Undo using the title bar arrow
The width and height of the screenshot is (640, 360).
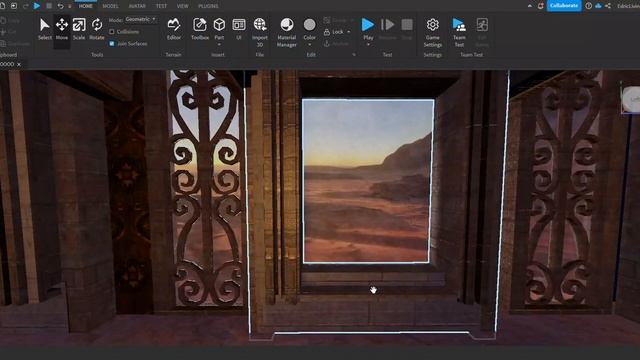(60, 6)
